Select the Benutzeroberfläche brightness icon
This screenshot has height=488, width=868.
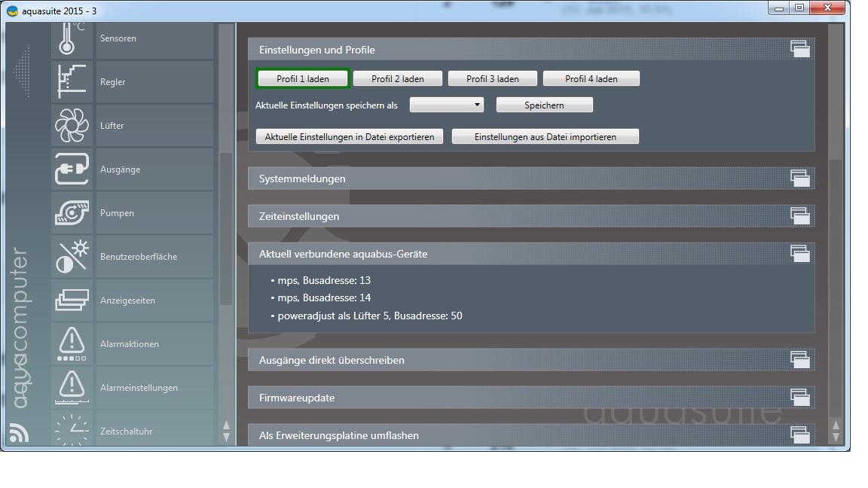(x=72, y=257)
